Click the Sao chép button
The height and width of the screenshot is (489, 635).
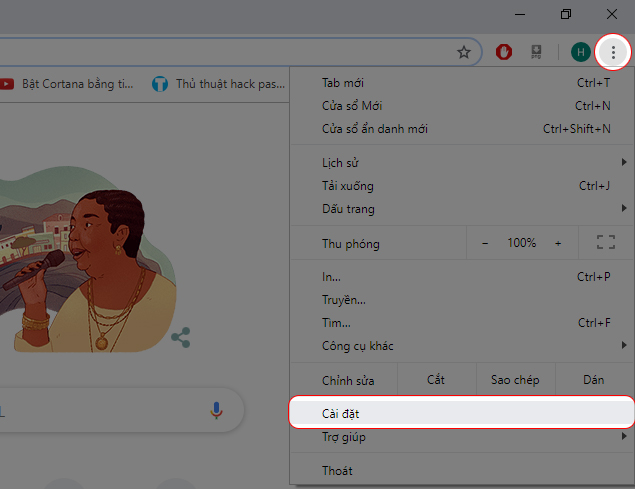(x=515, y=380)
